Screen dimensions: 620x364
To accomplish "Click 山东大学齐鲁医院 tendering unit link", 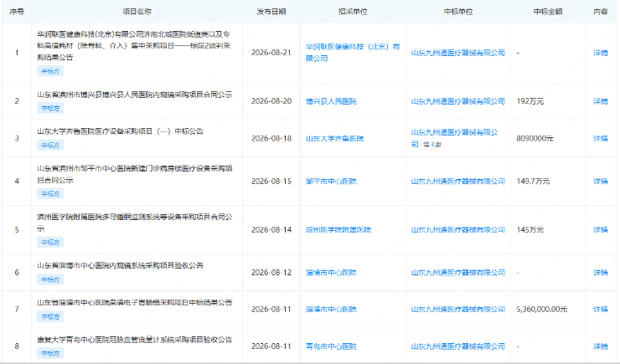I will (334, 139).
